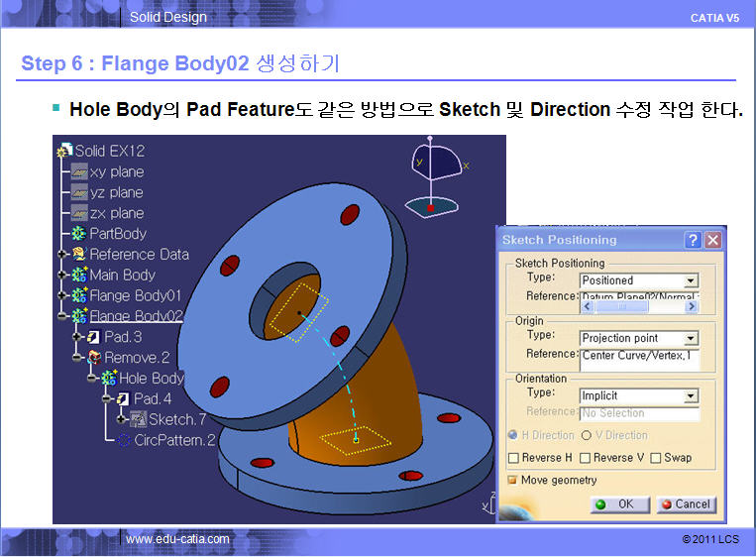Click the Pad.4 feature icon

tap(123, 398)
